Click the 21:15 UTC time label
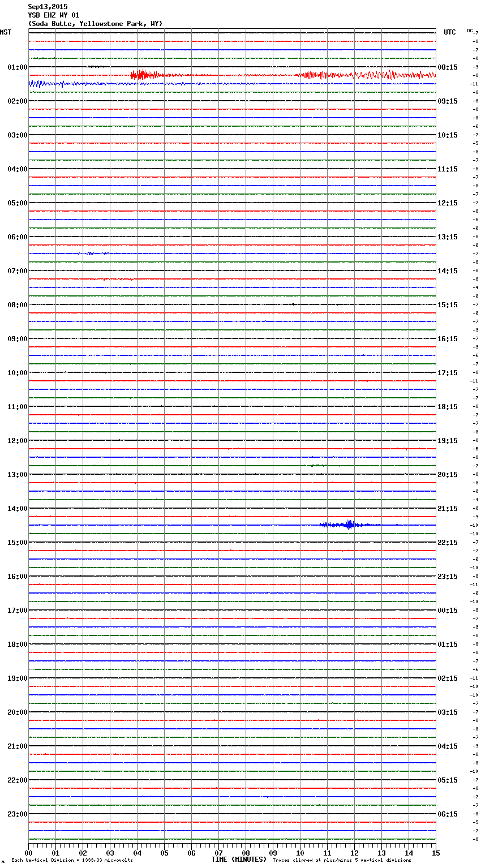The image size is (481, 868). coord(448,509)
